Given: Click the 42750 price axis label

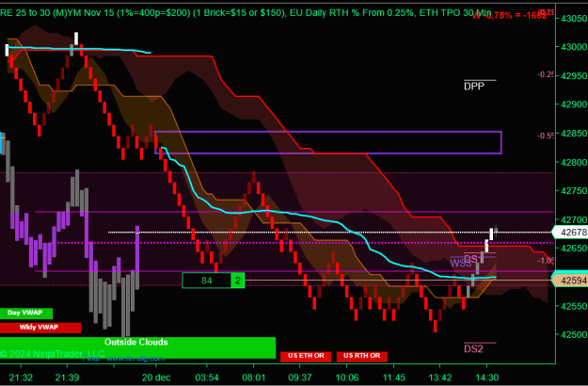Looking at the screenshot, I should point(574,191).
